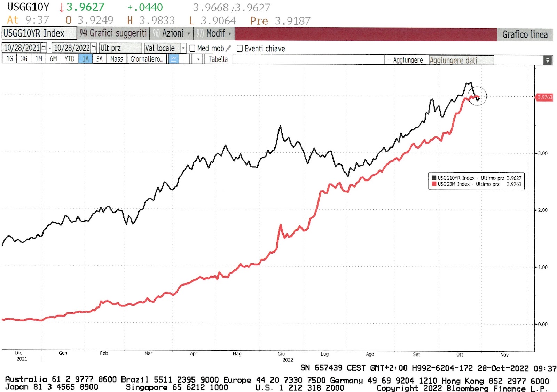Select the 3G time range tab

click(24, 59)
